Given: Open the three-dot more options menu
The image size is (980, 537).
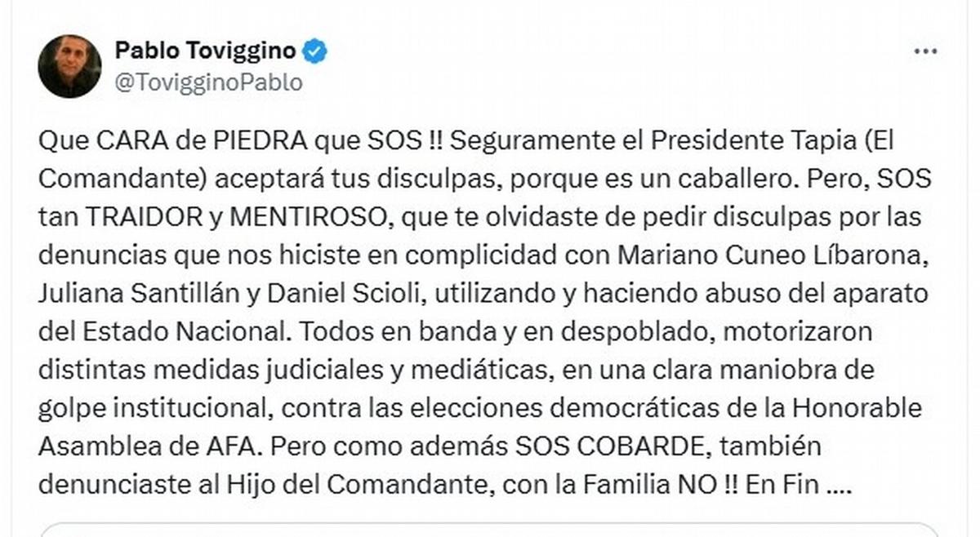Looking at the screenshot, I should (925, 51).
